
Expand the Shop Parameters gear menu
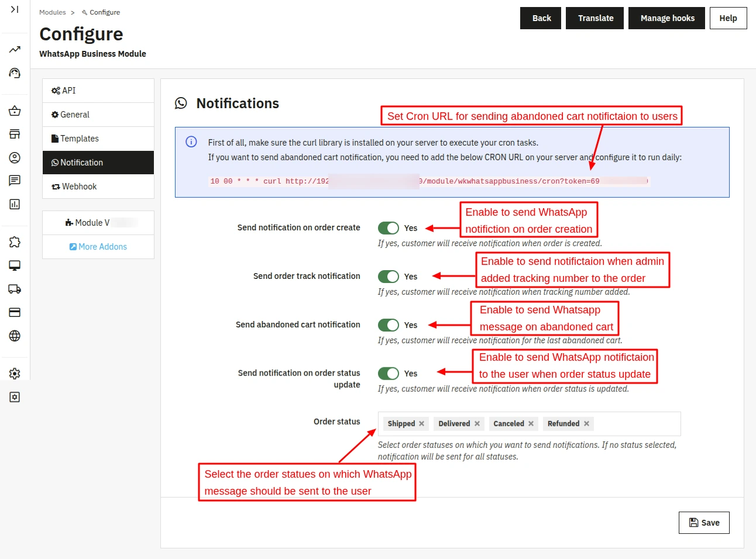(15, 373)
